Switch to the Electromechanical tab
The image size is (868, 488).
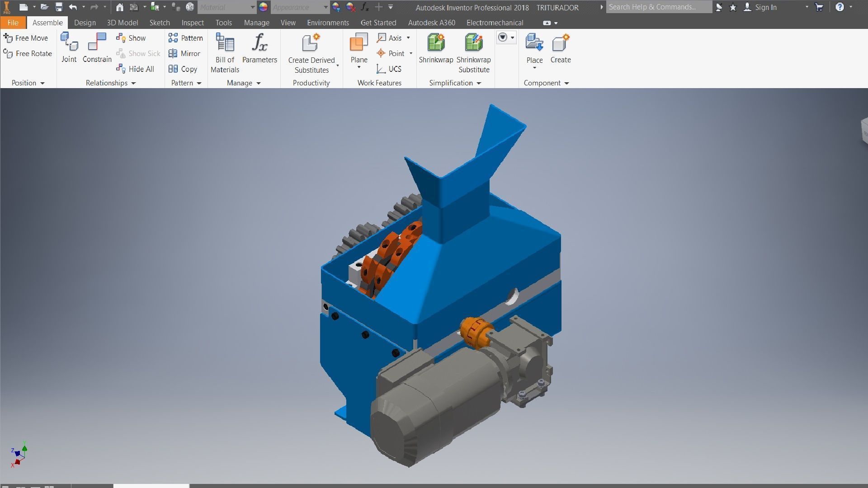click(495, 23)
